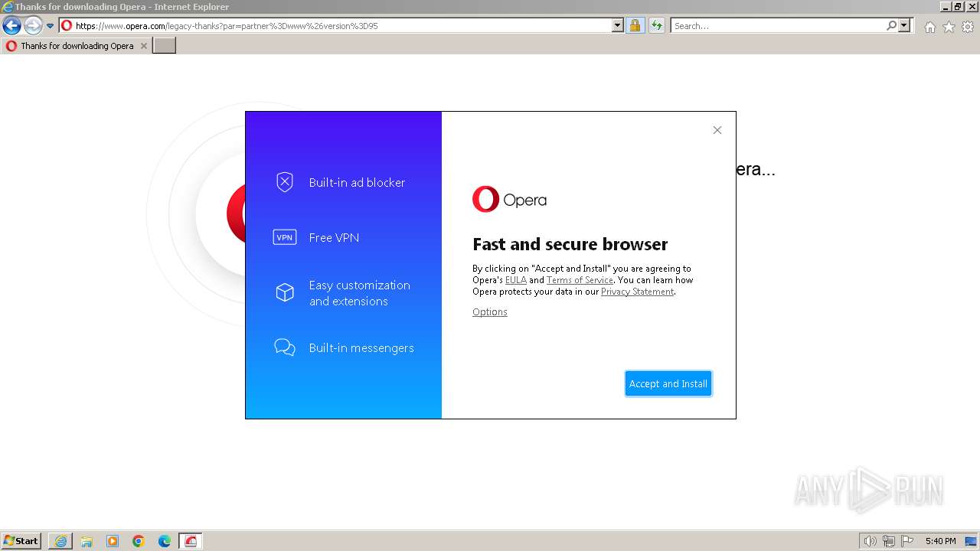
Task: Go back with the browser Back arrow
Action: [x=11, y=26]
